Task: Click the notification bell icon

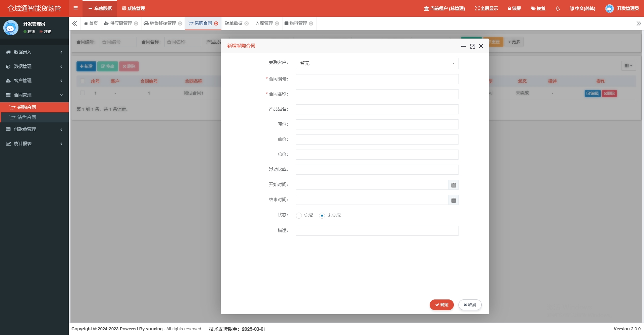Action: click(557, 8)
